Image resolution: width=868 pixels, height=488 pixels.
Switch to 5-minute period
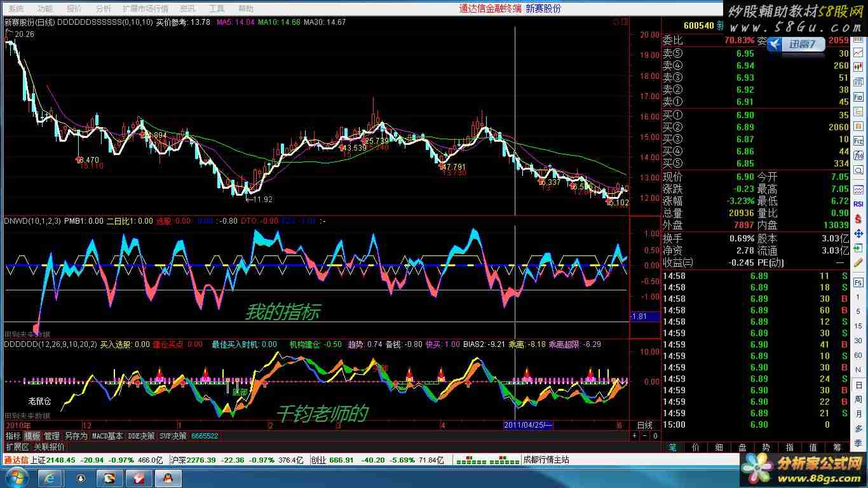(858, 311)
